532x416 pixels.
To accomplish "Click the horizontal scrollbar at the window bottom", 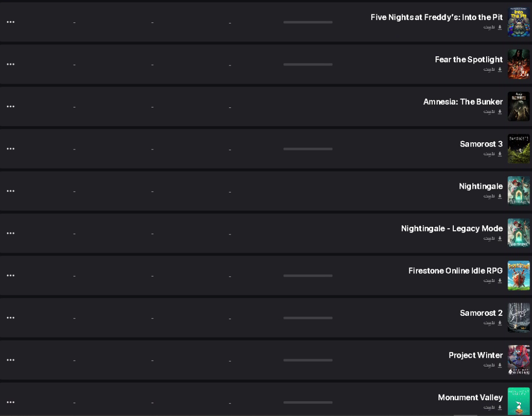I will [466, 415].
